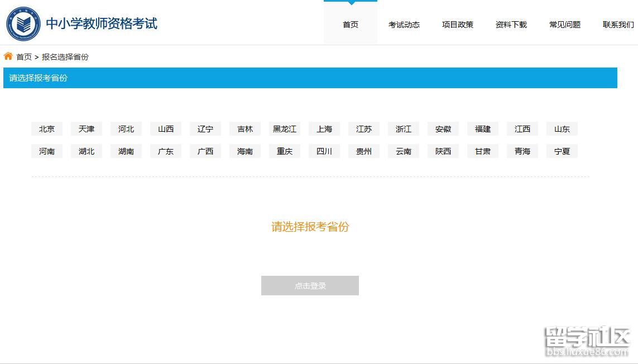Viewport: 638px width, 364px height.
Task: Select the 资料下载 navigation tab
Action: (511, 25)
